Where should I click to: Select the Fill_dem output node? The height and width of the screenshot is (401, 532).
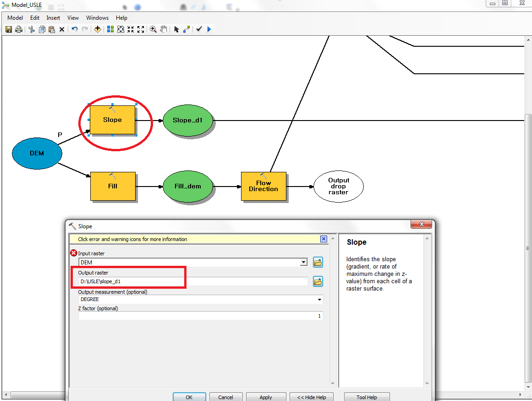tap(187, 186)
